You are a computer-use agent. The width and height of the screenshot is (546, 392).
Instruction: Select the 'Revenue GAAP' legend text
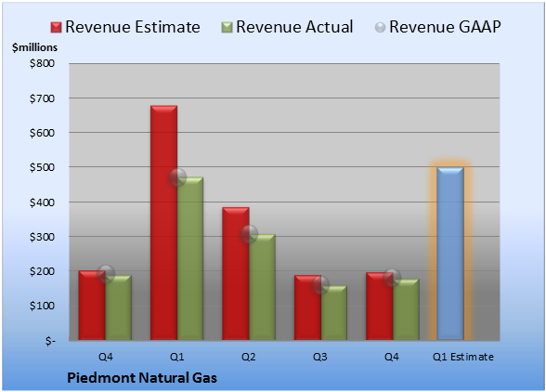[x=445, y=27]
